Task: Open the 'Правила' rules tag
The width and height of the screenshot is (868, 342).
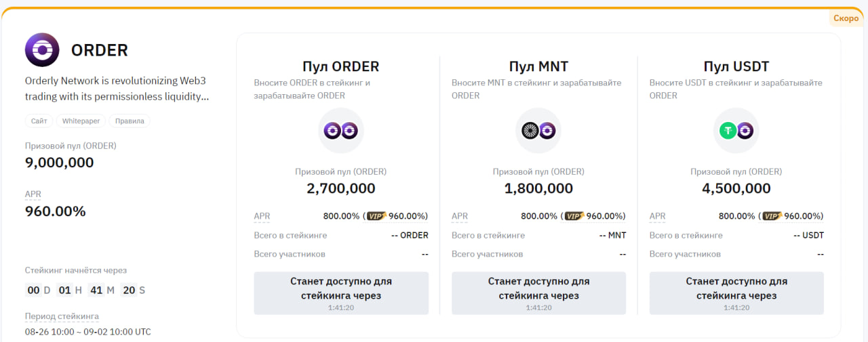Action: (x=130, y=121)
